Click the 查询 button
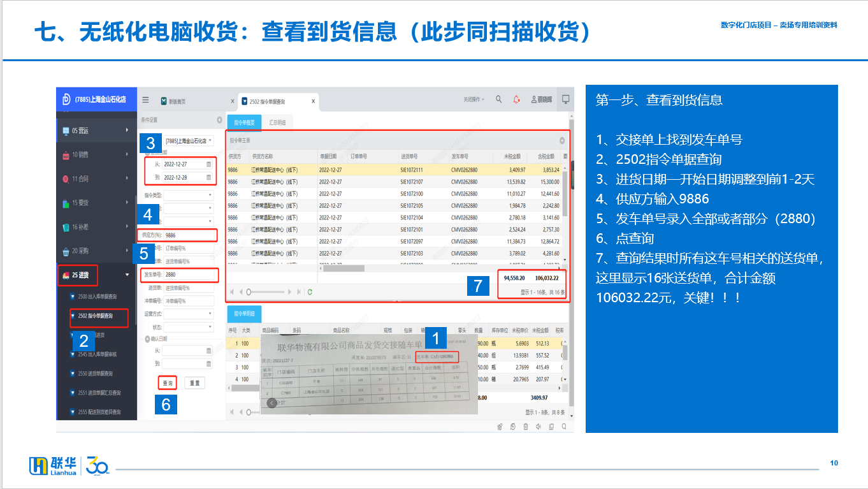Viewport: 868px width, 489px height. tap(168, 383)
